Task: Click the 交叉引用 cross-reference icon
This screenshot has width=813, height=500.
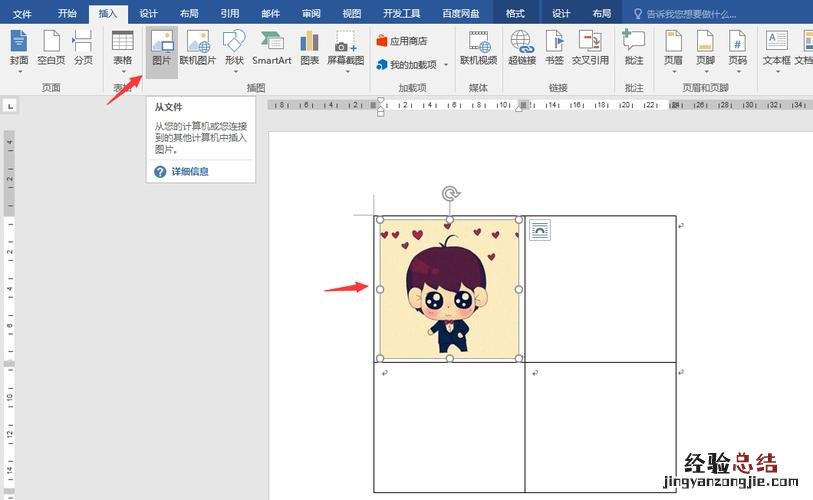Action: pyautogui.click(x=590, y=48)
